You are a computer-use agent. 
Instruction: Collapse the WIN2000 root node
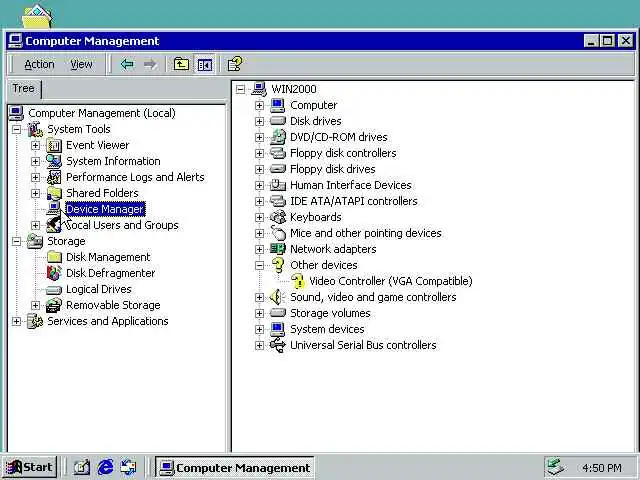240,89
